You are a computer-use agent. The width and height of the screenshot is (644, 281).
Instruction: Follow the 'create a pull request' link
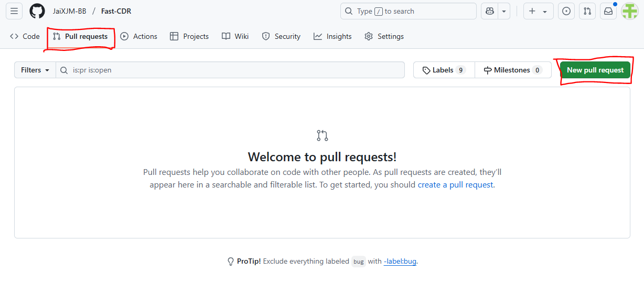tap(455, 185)
